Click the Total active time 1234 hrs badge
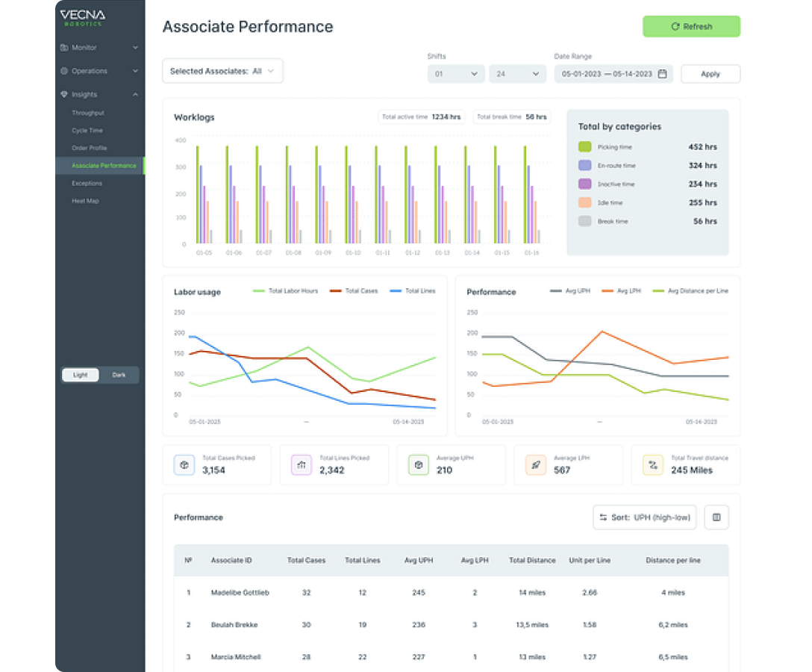Screen dimensions: 812x672 tap(422, 117)
